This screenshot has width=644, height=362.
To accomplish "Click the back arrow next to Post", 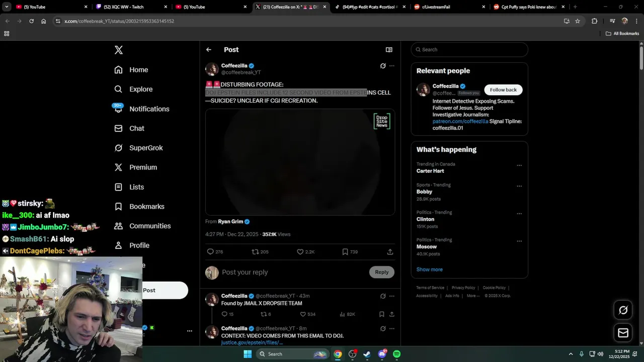I will [x=209, y=50].
